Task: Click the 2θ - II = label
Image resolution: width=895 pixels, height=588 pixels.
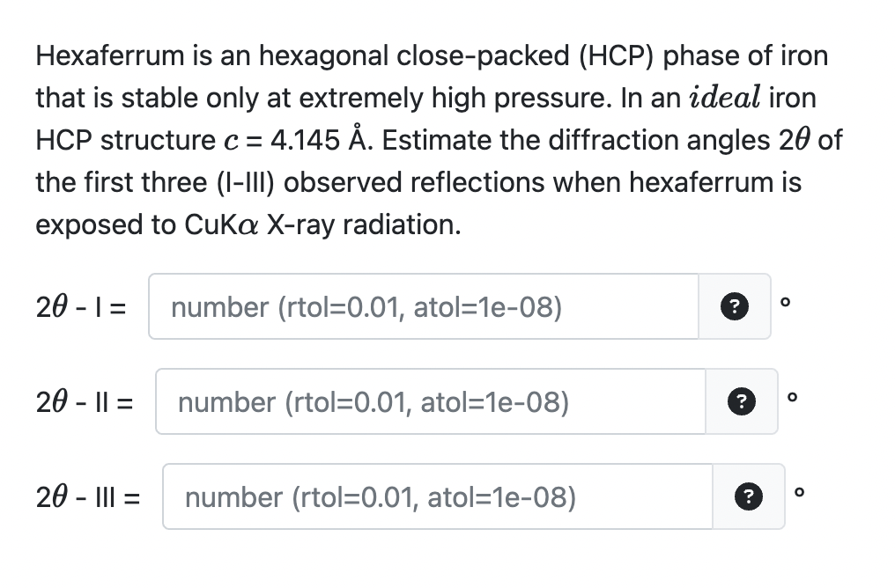Action: click(84, 402)
